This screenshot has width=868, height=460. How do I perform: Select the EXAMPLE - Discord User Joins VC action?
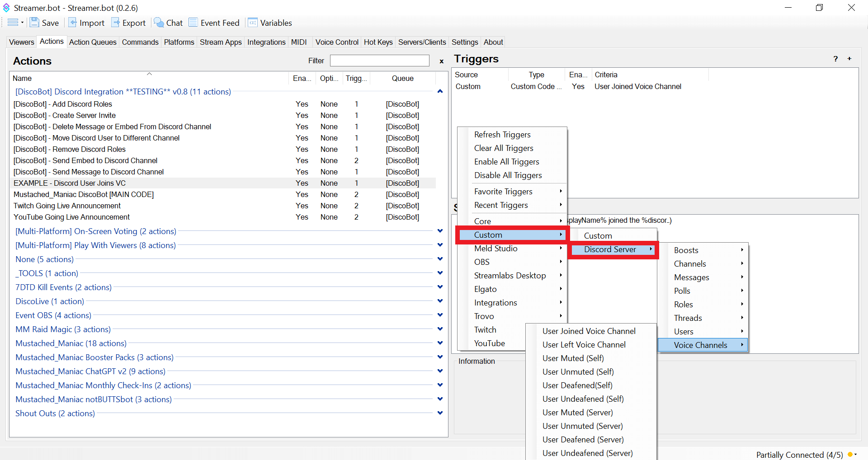(x=223, y=183)
